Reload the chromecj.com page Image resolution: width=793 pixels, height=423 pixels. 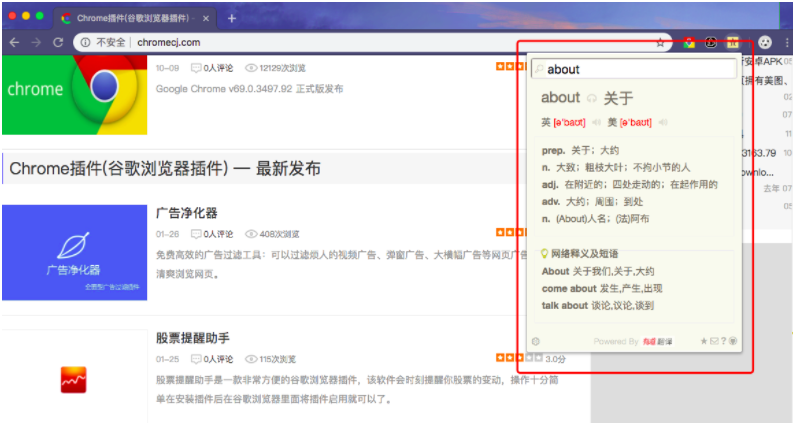(x=58, y=43)
